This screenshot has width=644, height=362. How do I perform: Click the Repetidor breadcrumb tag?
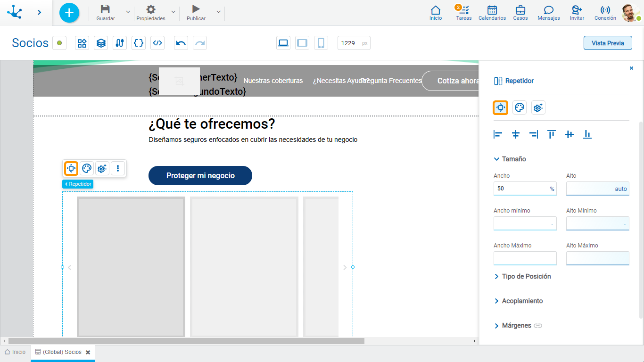point(78,184)
